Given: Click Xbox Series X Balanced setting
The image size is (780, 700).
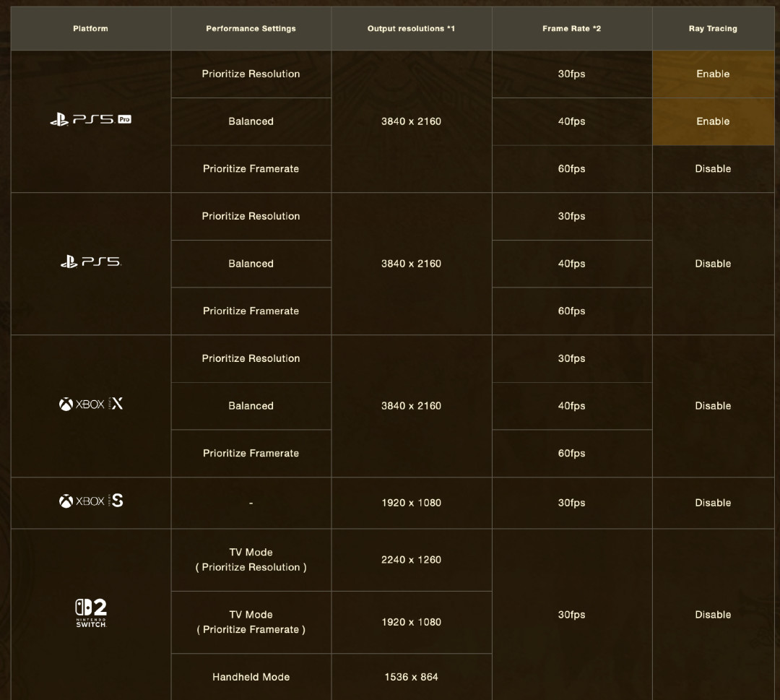Looking at the screenshot, I should click(251, 406).
